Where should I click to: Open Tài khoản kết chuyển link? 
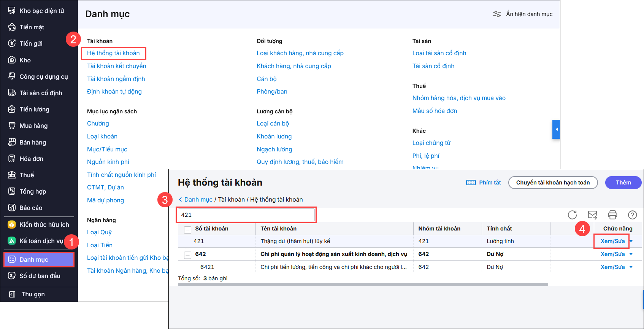[116, 66]
